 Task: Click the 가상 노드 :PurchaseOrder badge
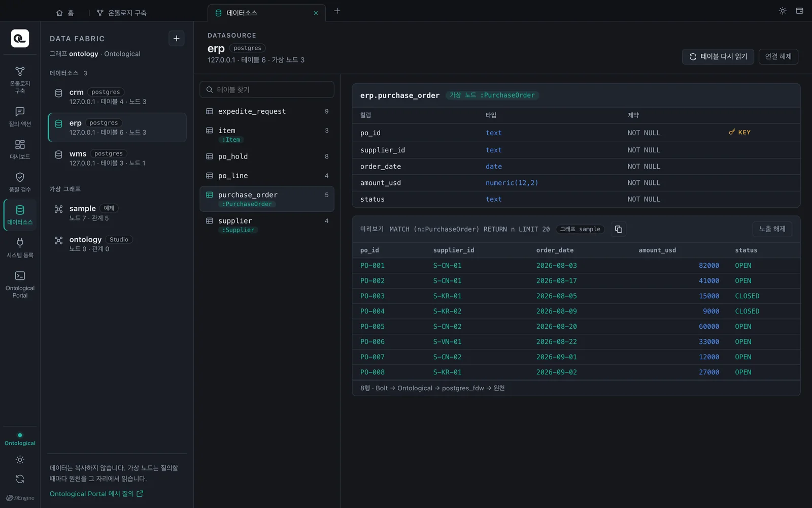492,95
